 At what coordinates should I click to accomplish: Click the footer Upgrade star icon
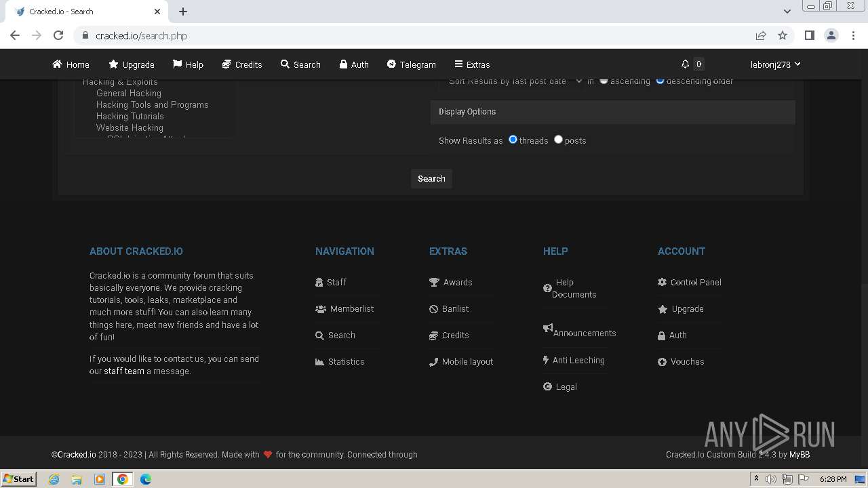tap(663, 309)
